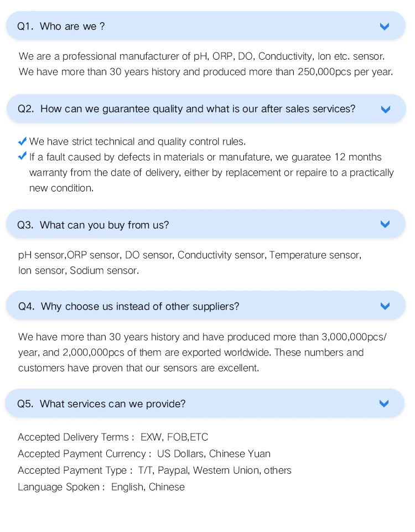Click the "strict technical and quality control rules" line
Viewport: 415px width, 532px height.
[x=137, y=142]
